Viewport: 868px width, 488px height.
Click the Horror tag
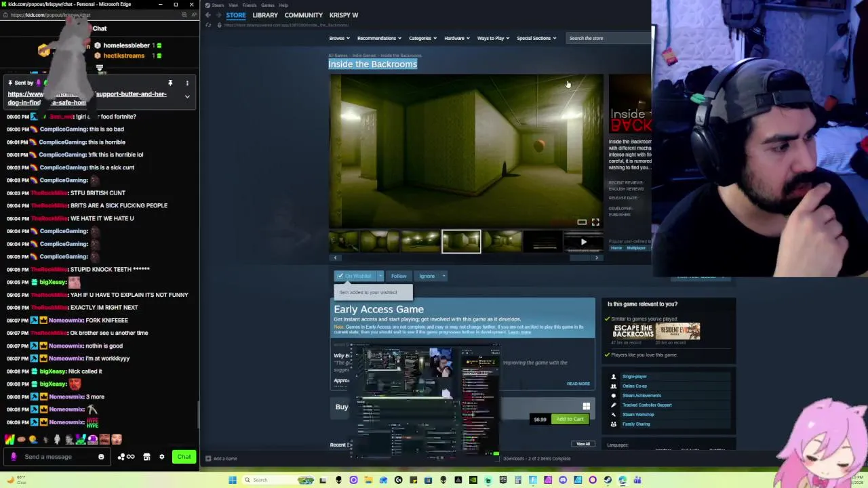click(x=616, y=248)
